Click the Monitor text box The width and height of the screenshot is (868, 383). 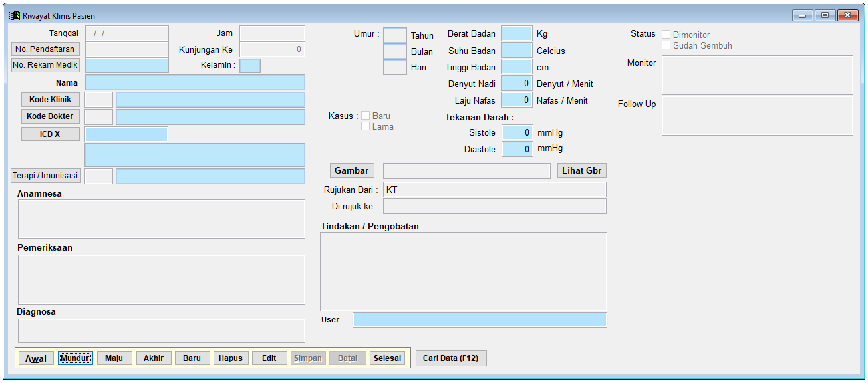758,75
